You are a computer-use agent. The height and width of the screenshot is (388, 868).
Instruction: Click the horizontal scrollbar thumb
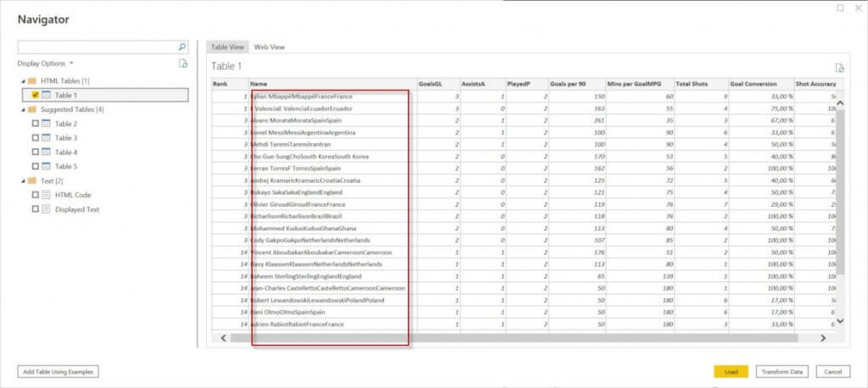click(x=515, y=338)
